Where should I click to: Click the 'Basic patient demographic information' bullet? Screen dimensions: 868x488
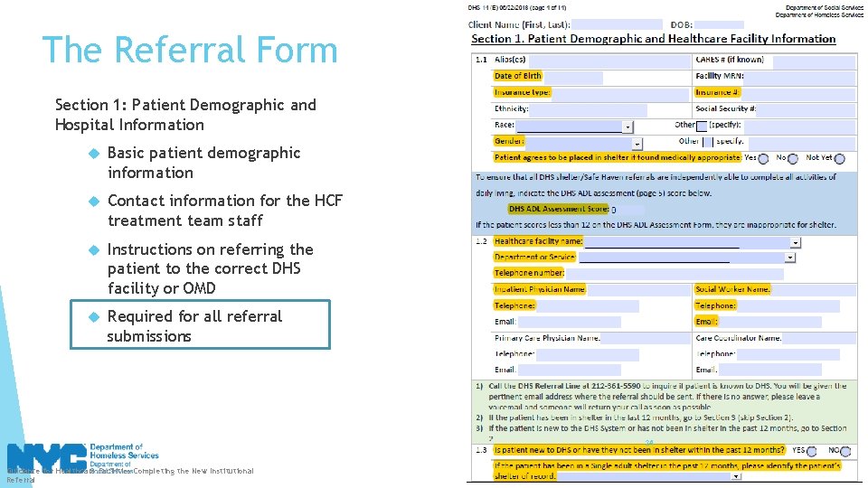pos(203,163)
